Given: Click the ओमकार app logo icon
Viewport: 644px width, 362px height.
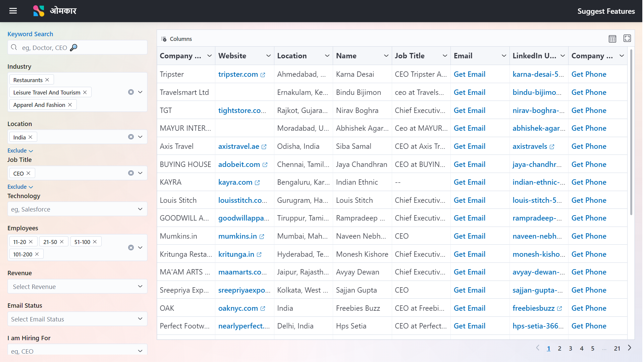Looking at the screenshot, I should tap(39, 11).
